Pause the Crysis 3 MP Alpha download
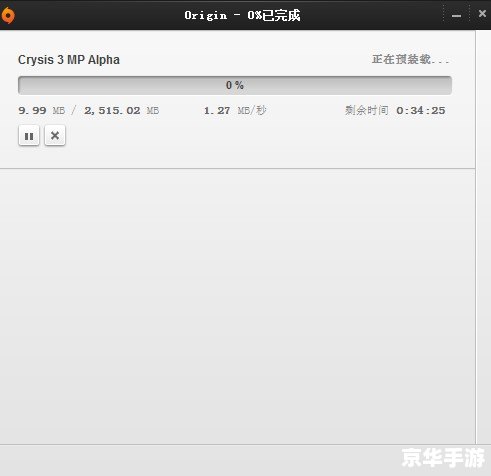 [29, 136]
